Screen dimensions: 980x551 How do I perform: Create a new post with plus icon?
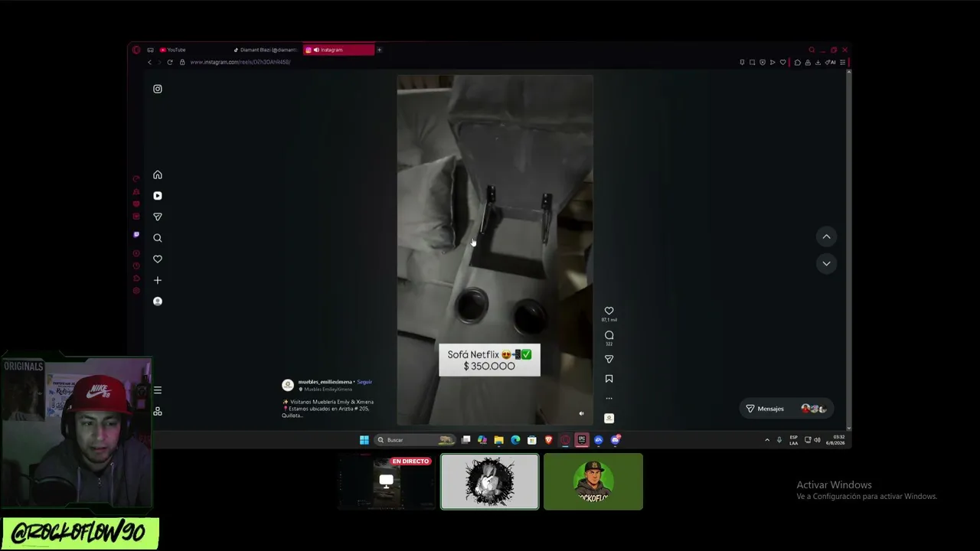click(x=158, y=280)
